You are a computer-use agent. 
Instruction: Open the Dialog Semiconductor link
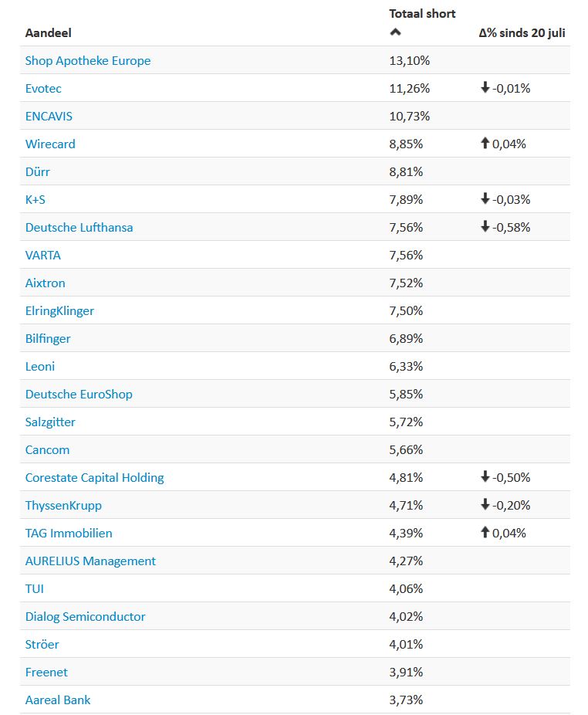coord(85,616)
